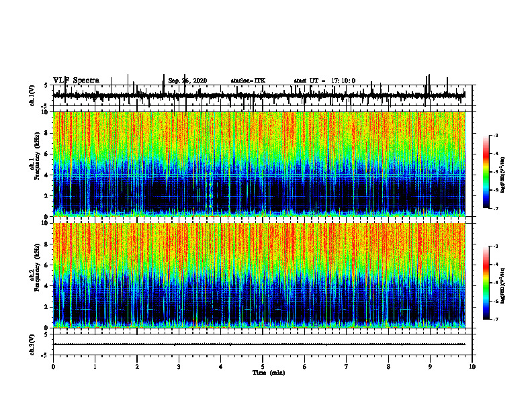Viewport: 532px width, 411px height.
Task: Click the "-3" label on ch.2 colorbar
Action: pos(496,246)
